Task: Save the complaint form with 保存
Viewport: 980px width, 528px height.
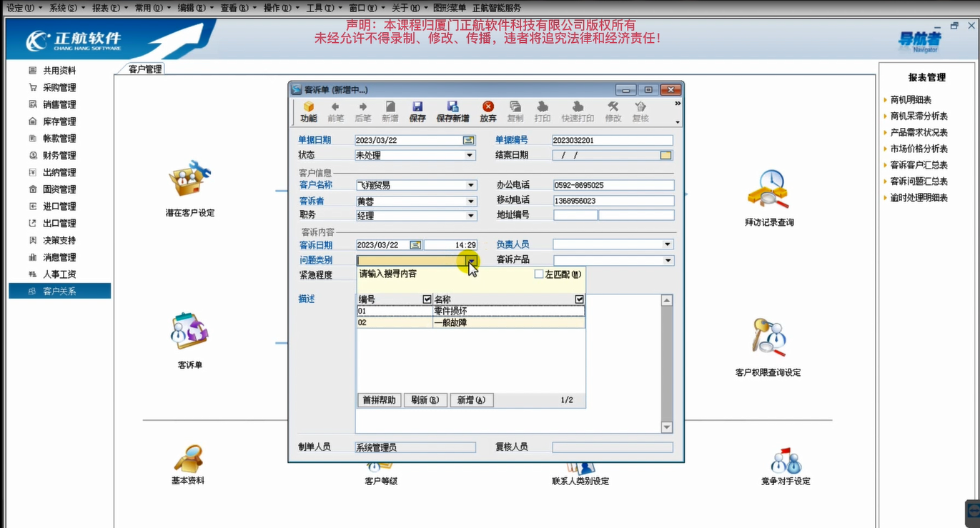Action: (x=417, y=111)
